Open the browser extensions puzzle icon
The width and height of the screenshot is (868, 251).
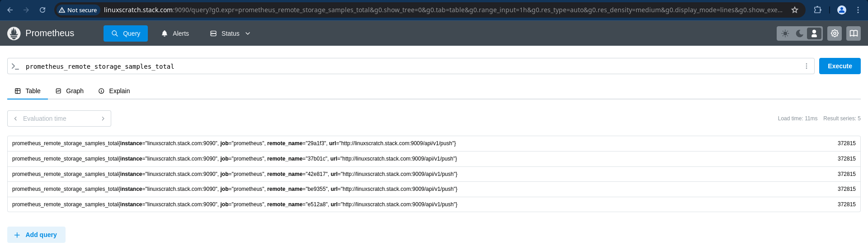pyautogui.click(x=817, y=10)
